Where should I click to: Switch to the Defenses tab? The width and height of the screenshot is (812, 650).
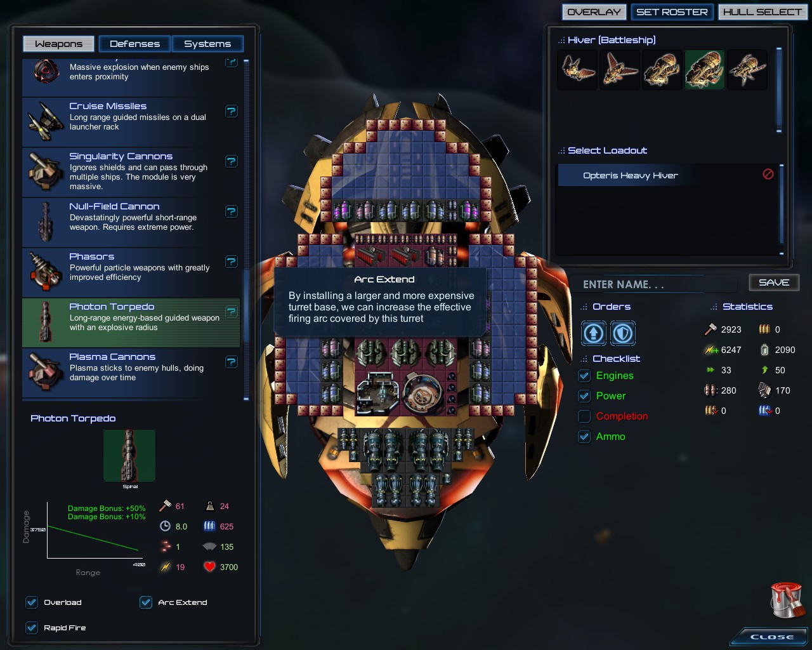[x=134, y=44]
